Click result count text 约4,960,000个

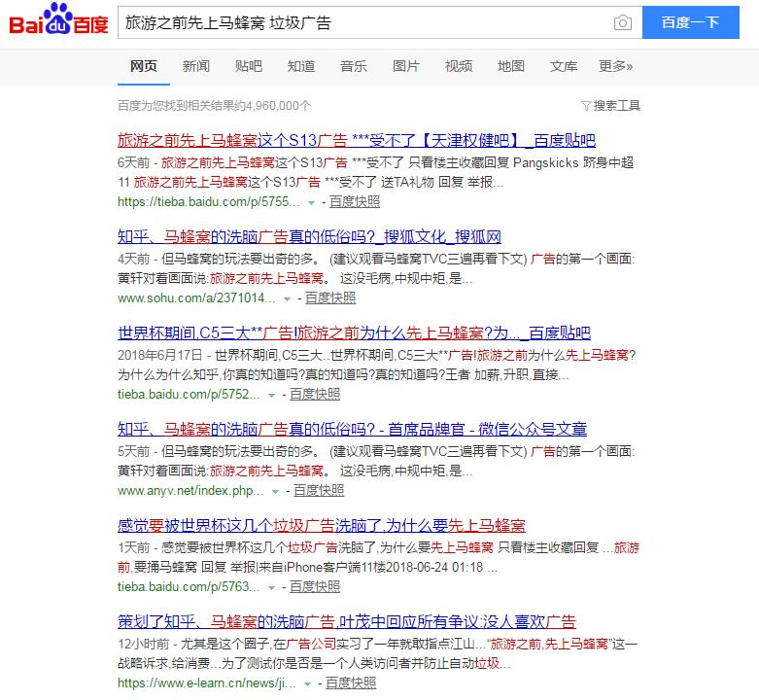click(x=273, y=106)
